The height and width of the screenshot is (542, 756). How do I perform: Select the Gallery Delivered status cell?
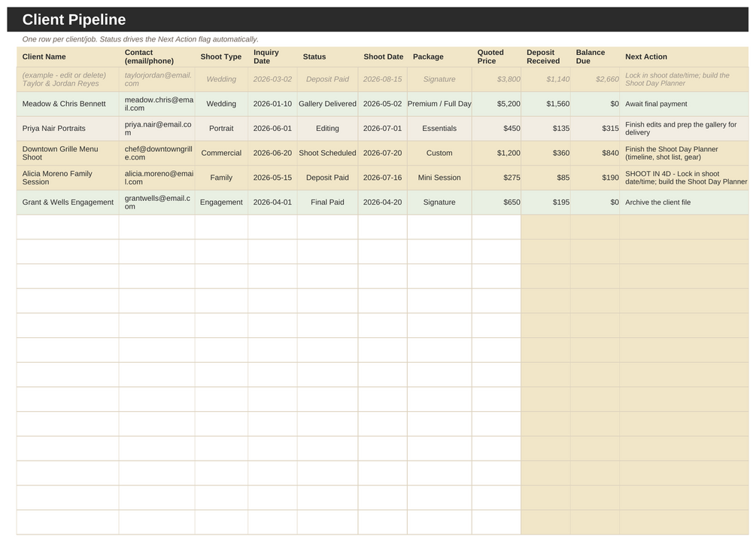click(x=327, y=104)
